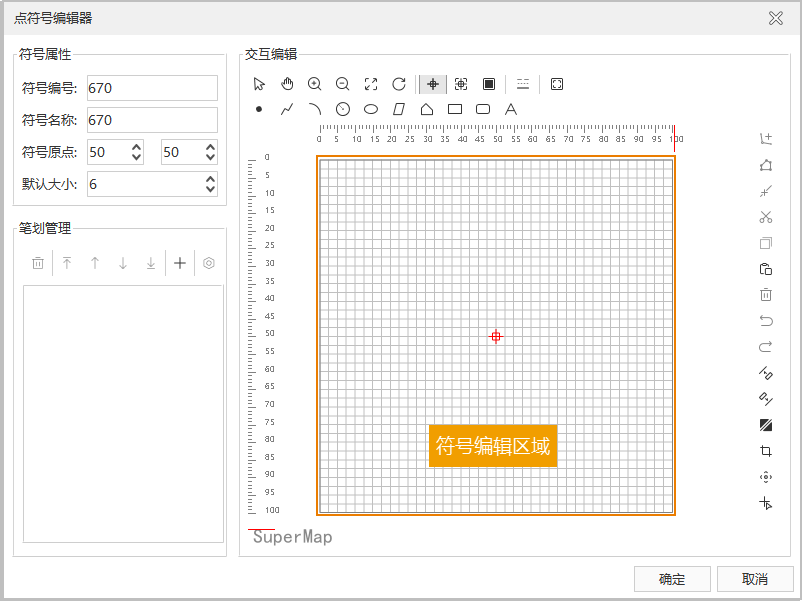Screen dimensions: 802x601
Task: Toggle the crosshair origin display button
Action: (433, 84)
